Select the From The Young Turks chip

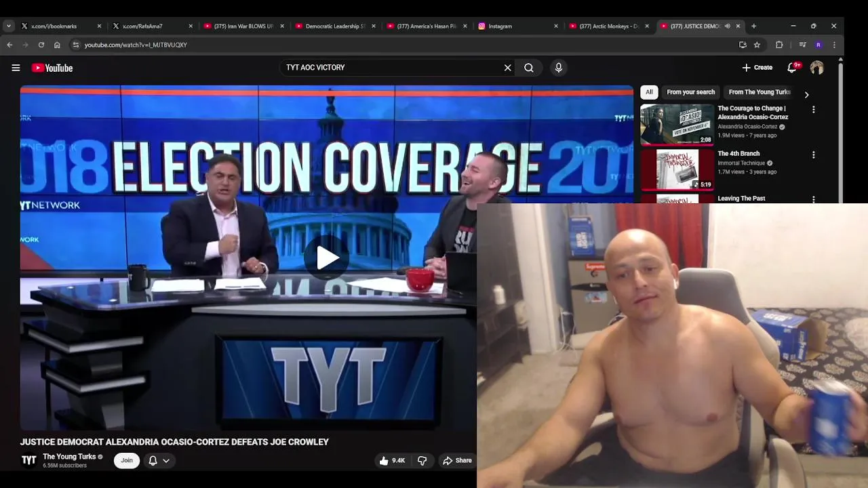pyautogui.click(x=759, y=92)
